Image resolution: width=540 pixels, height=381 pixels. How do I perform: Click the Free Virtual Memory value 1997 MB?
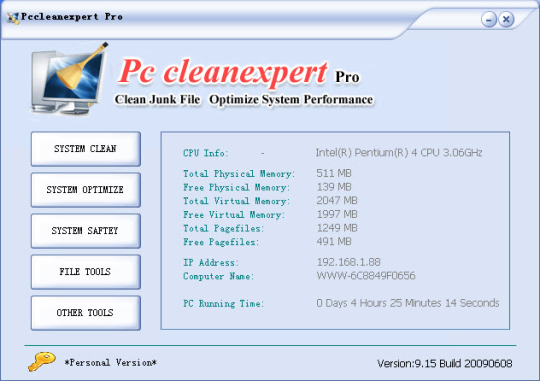[x=337, y=214]
